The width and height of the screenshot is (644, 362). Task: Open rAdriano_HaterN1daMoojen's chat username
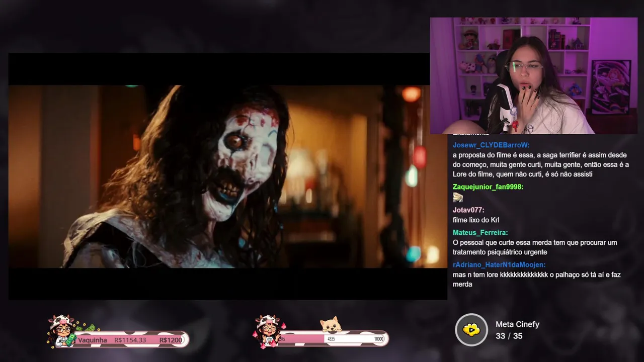point(499,264)
